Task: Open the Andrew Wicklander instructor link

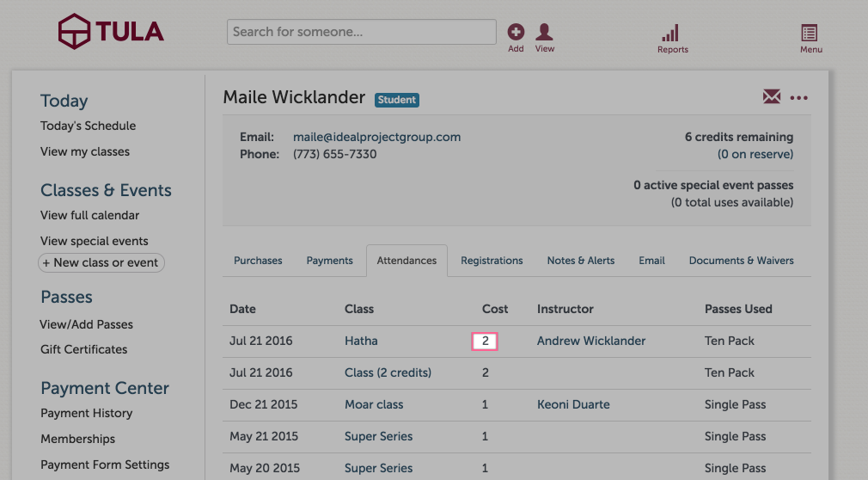Action: click(591, 341)
